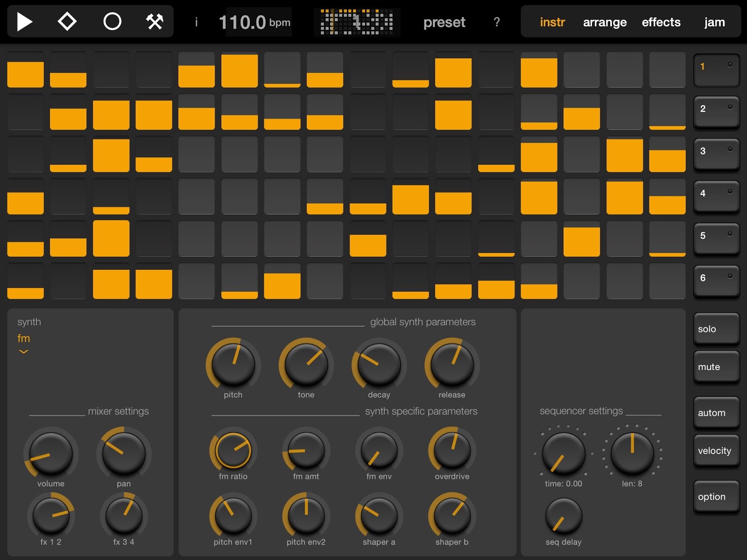Viewport: 747px width, 560px height.
Task: Select channel 1 button
Action: pos(717,70)
